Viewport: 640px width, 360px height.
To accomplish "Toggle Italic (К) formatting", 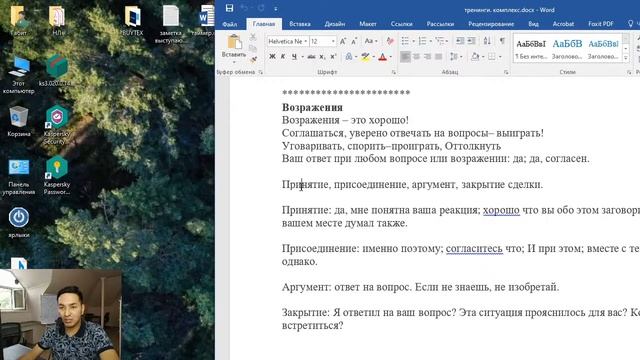I will [283, 57].
